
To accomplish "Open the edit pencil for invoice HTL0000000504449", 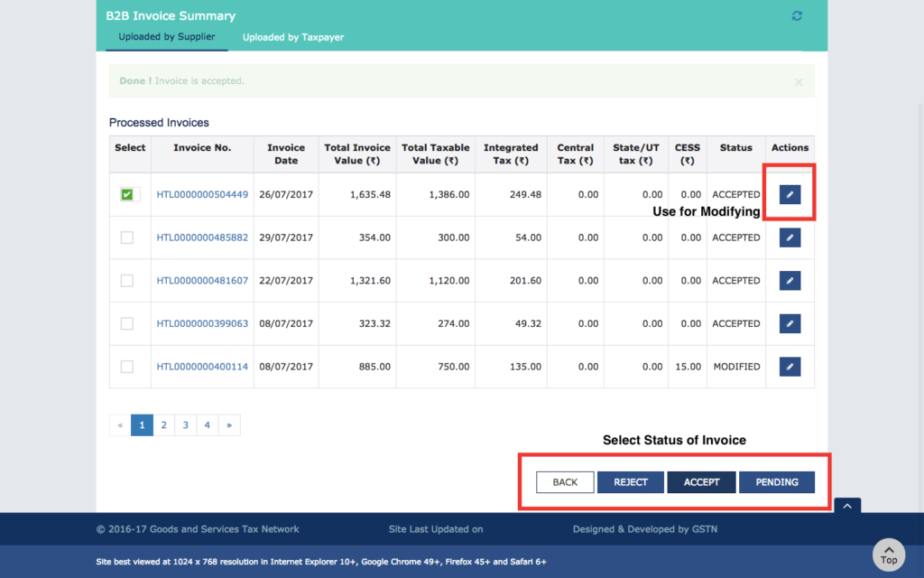I will (789, 193).
